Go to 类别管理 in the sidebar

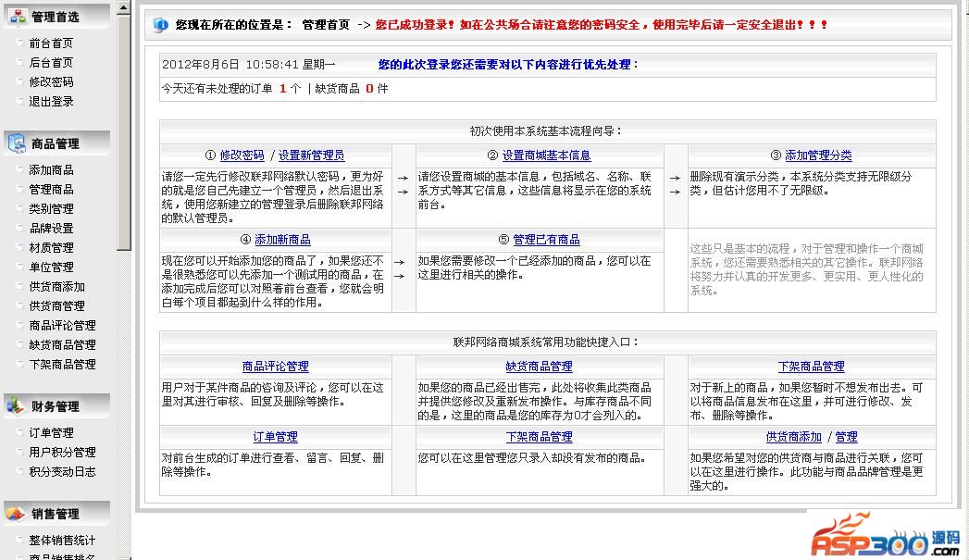tap(51, 209)
